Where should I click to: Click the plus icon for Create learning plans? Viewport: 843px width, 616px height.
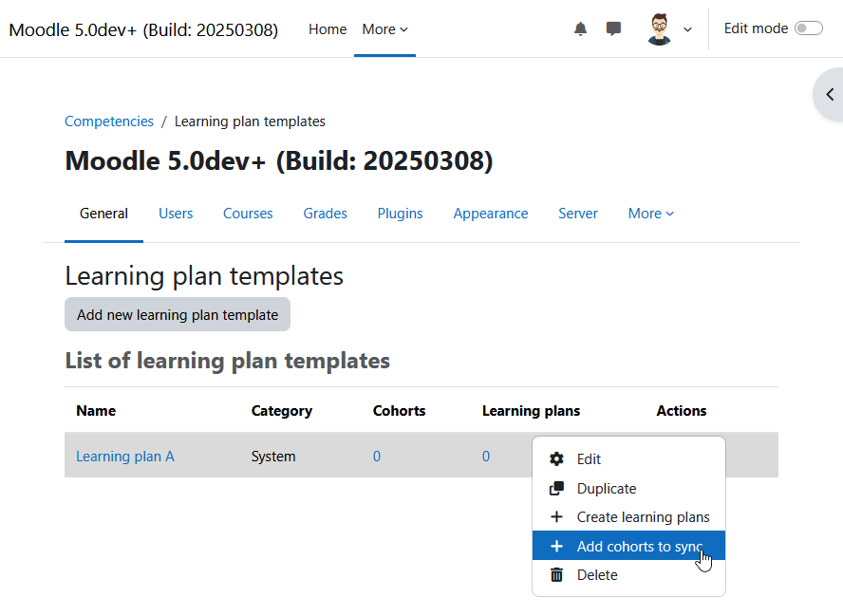click(x=556, y=517)
